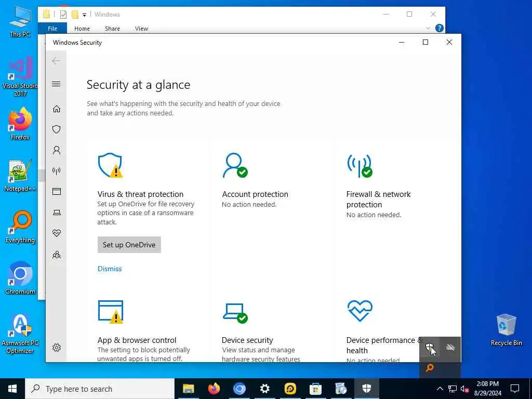Open Quick Access Toolbar dropdown arrow in Explorer

click(x=85, y=15)
